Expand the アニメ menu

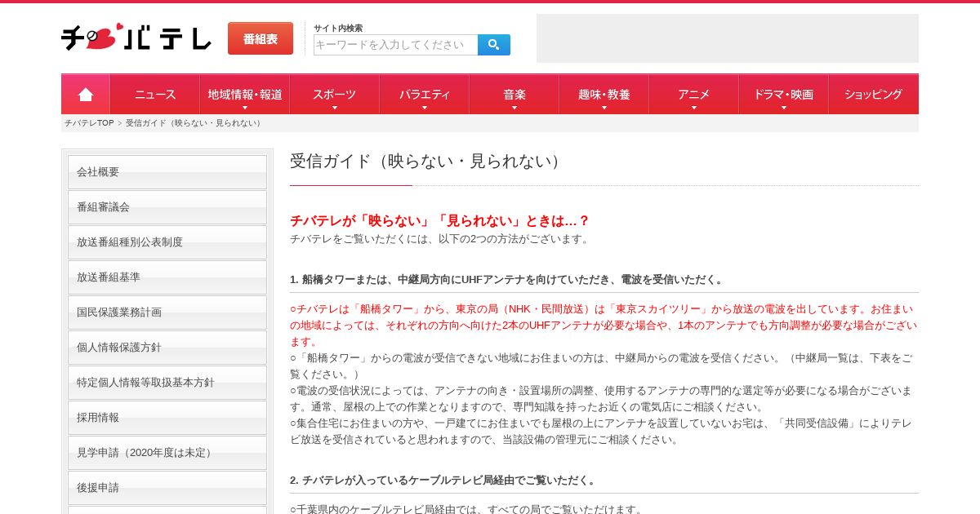click(694, 95)
